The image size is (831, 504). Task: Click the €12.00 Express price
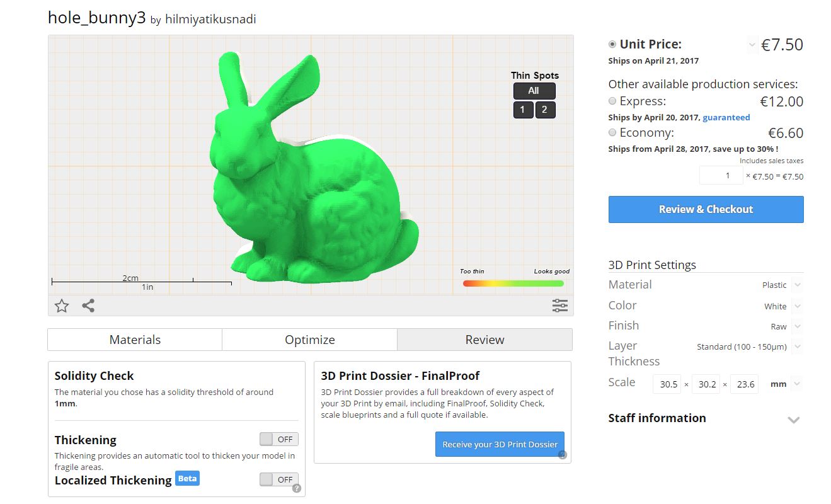click(782, 101)
